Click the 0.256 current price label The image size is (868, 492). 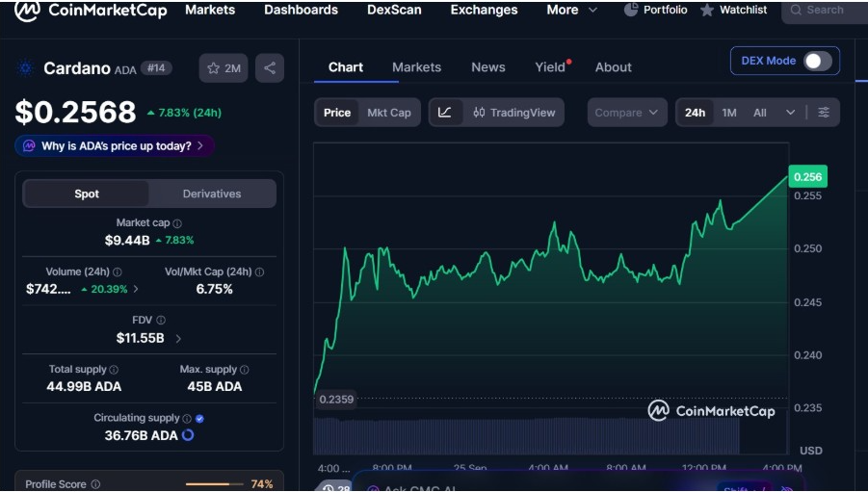807,177
